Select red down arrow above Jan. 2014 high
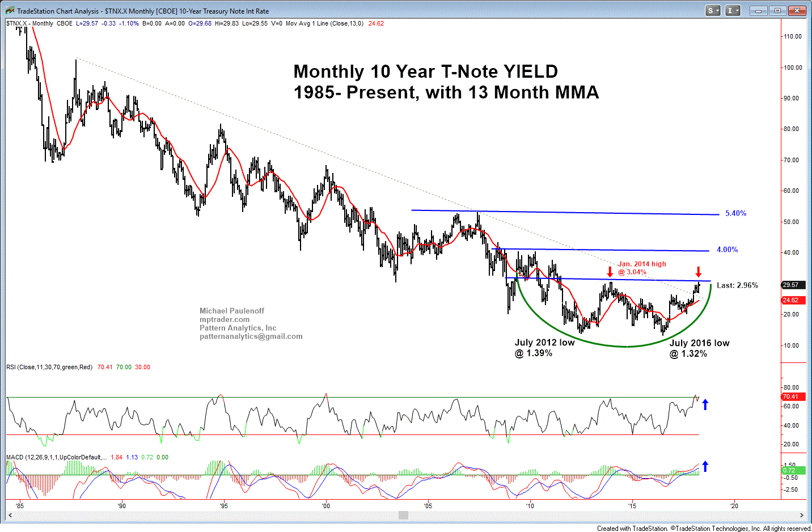 pos(610,272)
